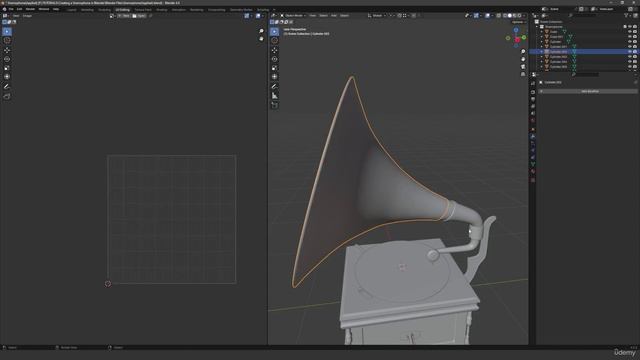The image size is (640, 360).
Task: Open the pivot point dropdown in the 3D viewport header
Action: click(391, 16)
